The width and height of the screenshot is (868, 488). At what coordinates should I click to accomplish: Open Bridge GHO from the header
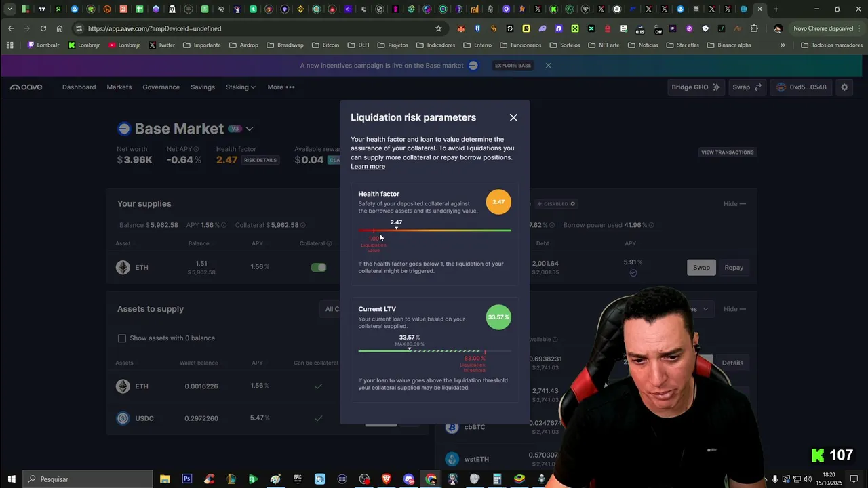[x=696, y=87]
